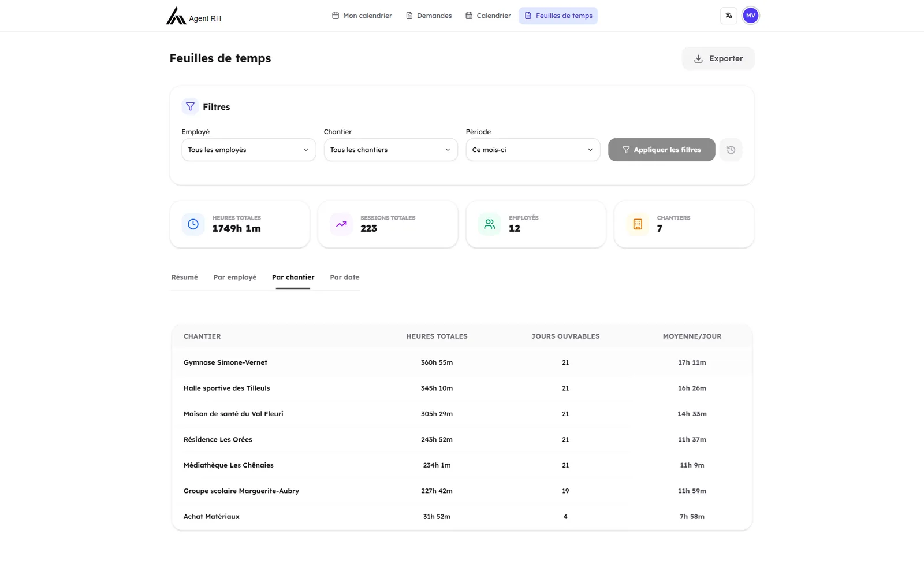
Task: Click the 1749h 1m total hours value
Action: coord(236,228)
